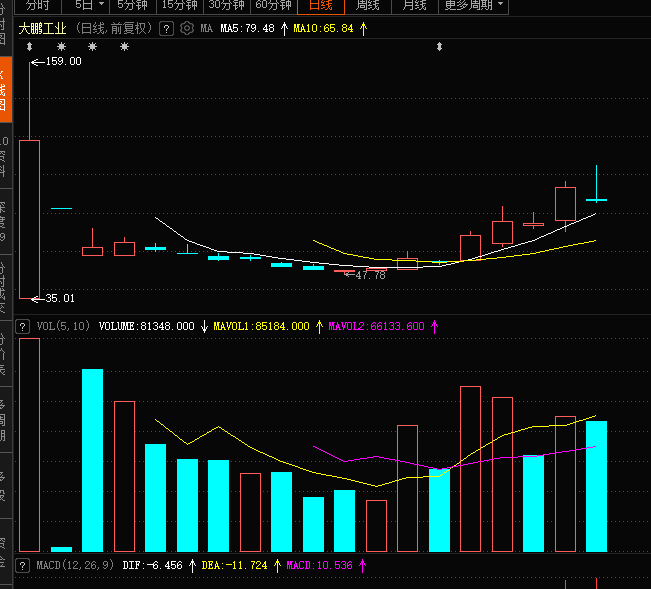Click the rightmost cyan volume bar
The width and height of the screenshot is (651, 589).
click(596, 486)
